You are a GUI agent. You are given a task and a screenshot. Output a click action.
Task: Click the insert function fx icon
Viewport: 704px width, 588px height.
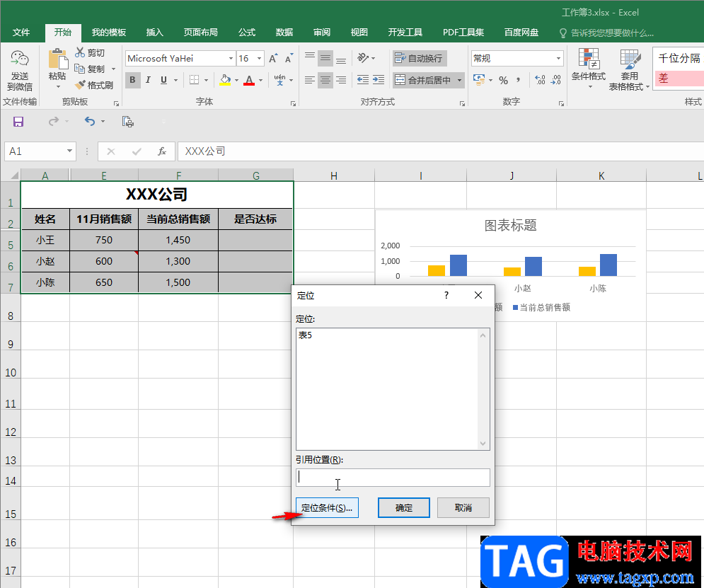pyautogui.click(x=162, y=151)
